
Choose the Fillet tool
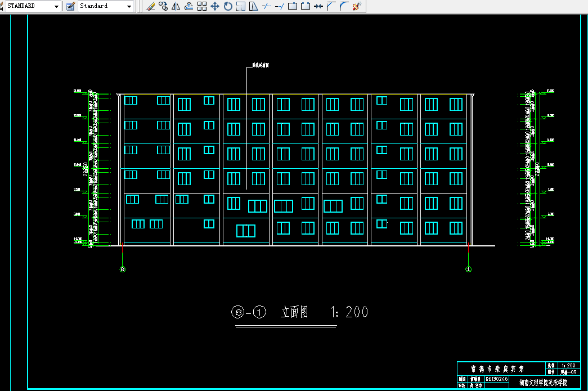[x=344, y=6]
